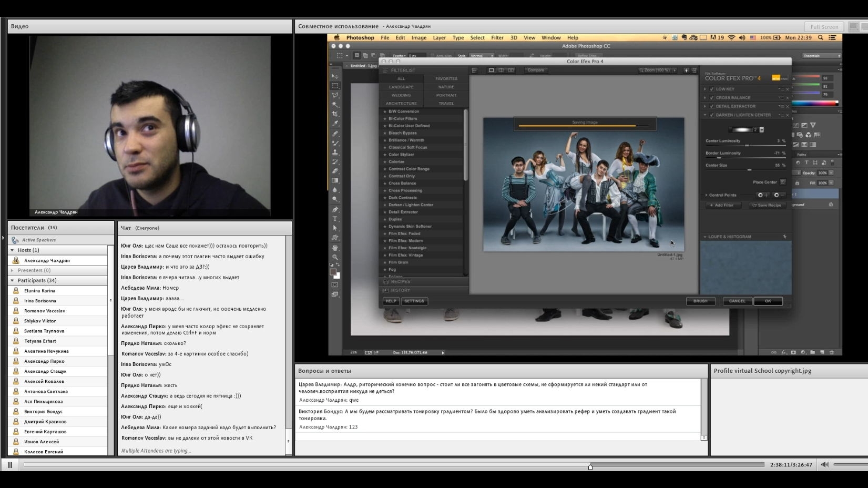Select the Zoom tool in Photoshop toolbar

click(x=335, y=257)
